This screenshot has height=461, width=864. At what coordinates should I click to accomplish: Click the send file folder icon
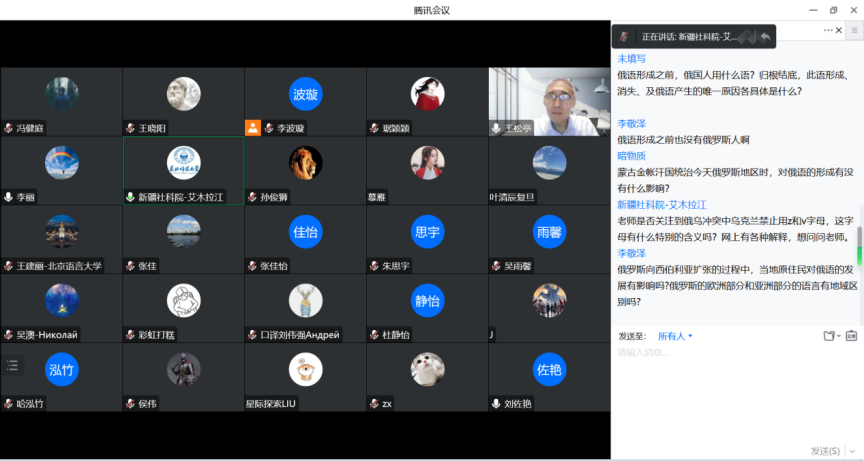(x=827, y=336)
